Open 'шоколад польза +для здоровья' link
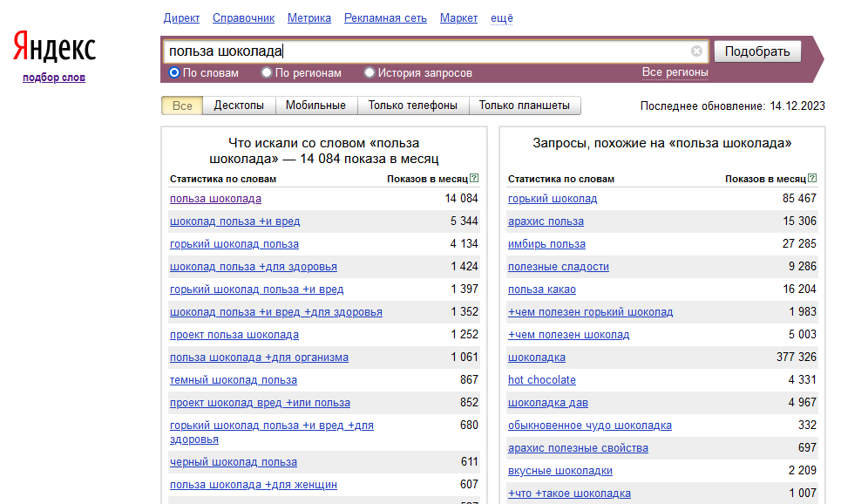This screenshot has width=868, height=504. [x=254, y=267]
